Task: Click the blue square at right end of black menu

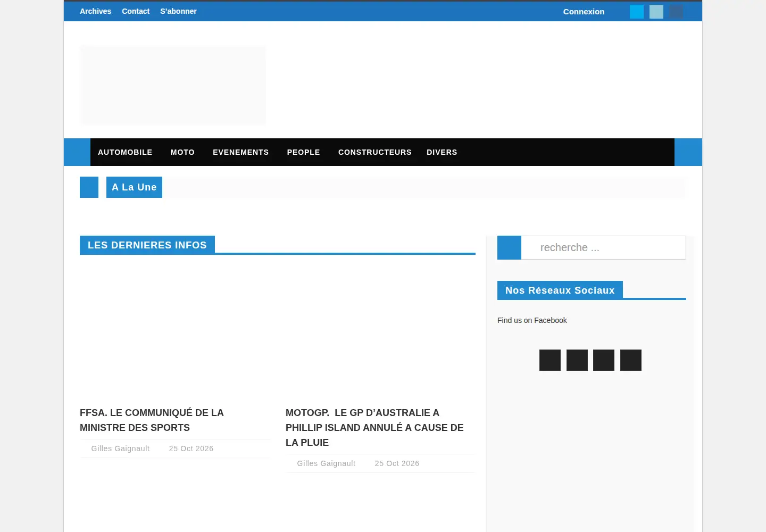Action: coord(688,152)
